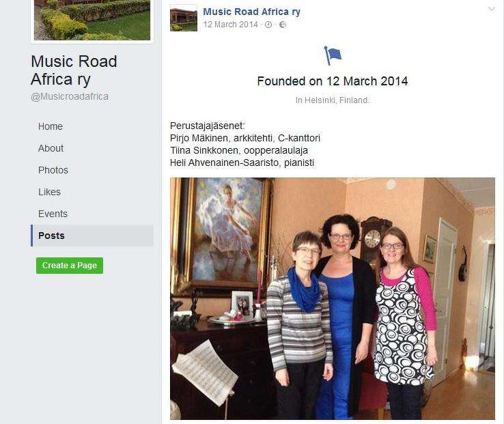
Task: Open the Photos section
Action: tap(53, 170)
